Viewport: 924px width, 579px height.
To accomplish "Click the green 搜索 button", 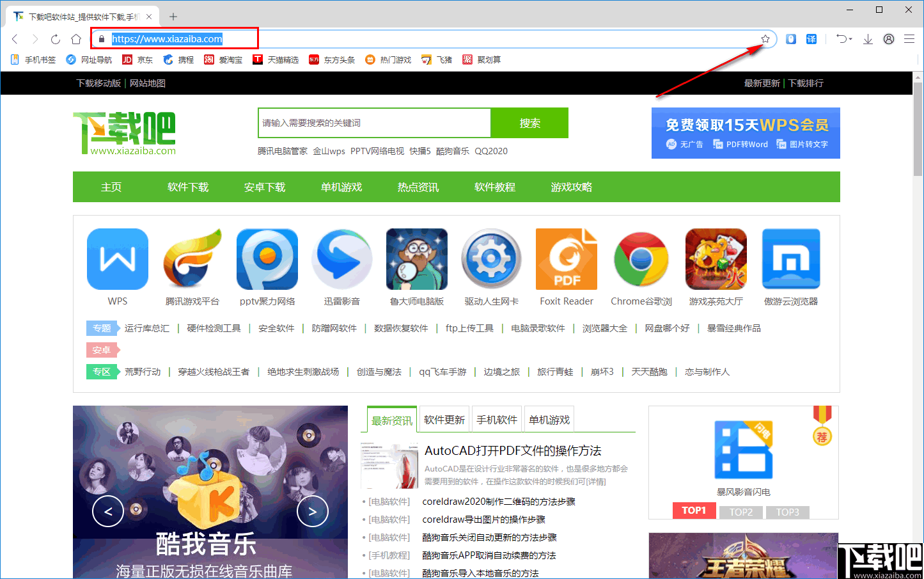I will (x=529, y=123).
